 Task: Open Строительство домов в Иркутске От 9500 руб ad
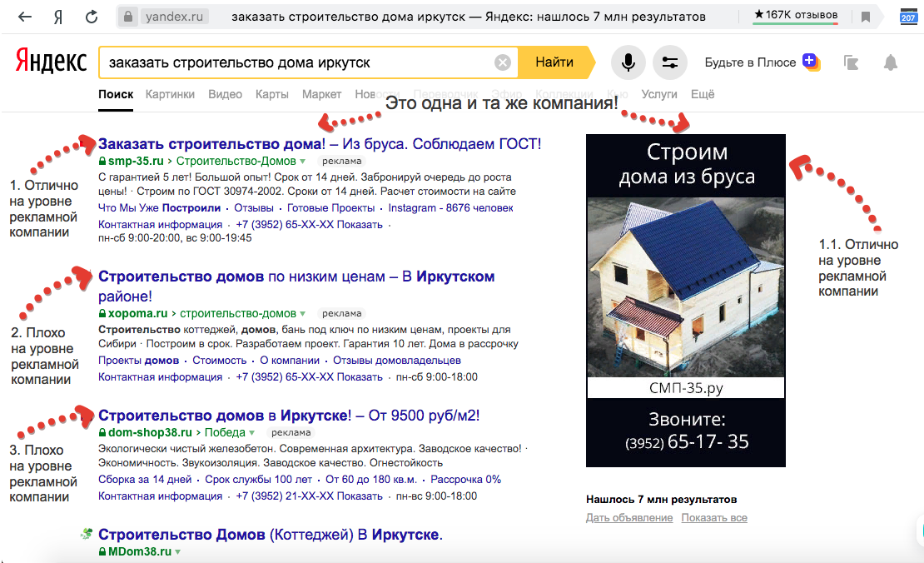pos(289,416)
